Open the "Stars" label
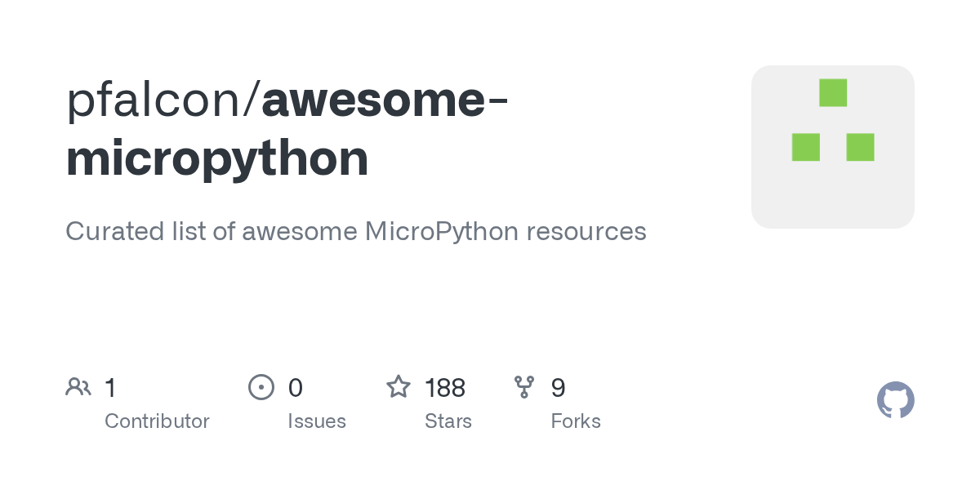This screenshot has width=980, height=490. 448,421
